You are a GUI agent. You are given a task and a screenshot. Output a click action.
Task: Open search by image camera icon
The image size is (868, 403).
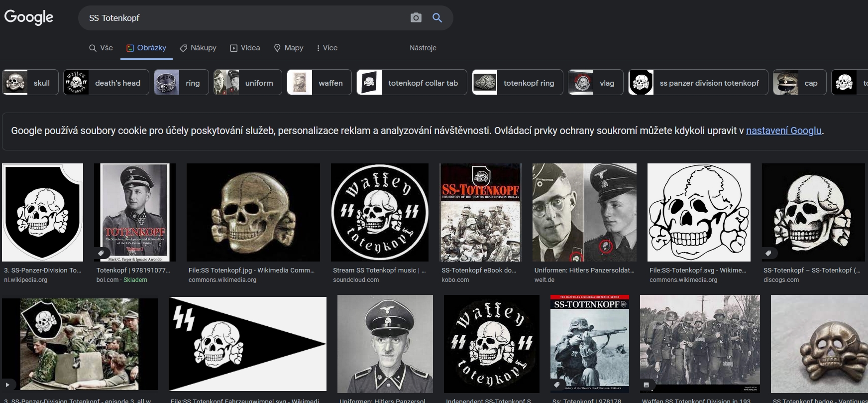[416, 18]
